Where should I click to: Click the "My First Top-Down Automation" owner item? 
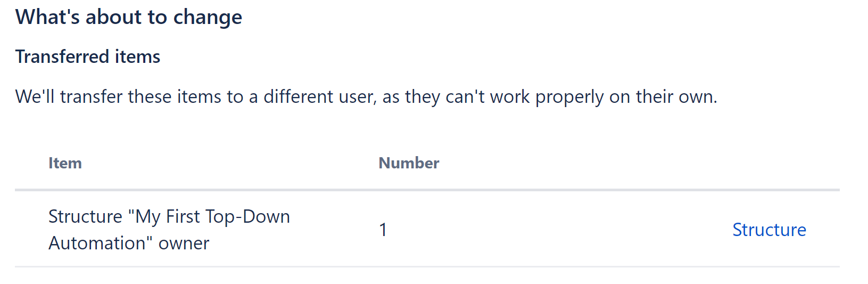tap(169, 230)
